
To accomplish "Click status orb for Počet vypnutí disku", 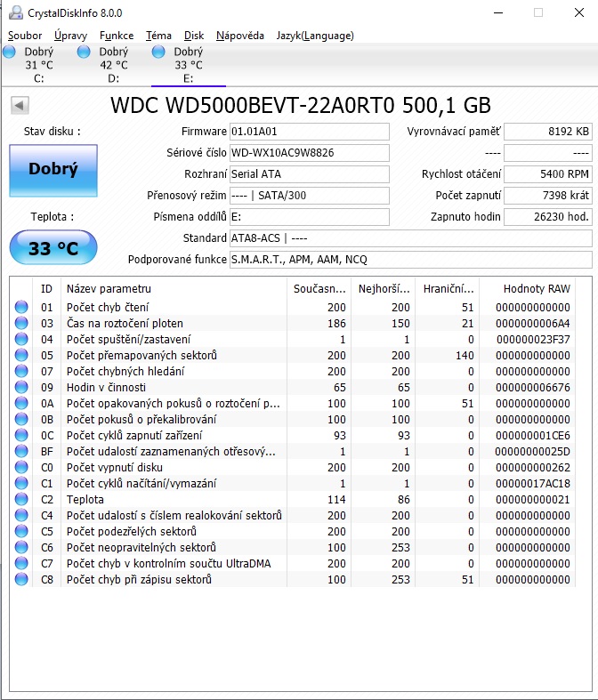I will [x=21, y=468].
